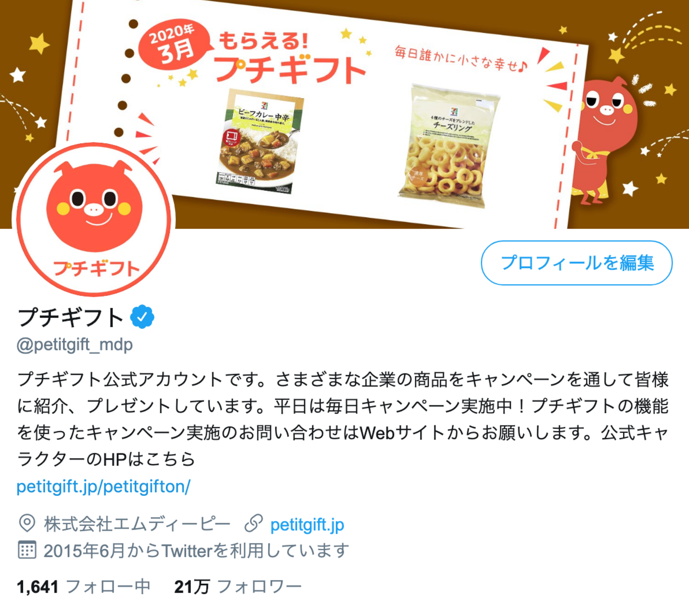Open the pig mascot profile picture
689x616 pixels.
click(94, 219)
